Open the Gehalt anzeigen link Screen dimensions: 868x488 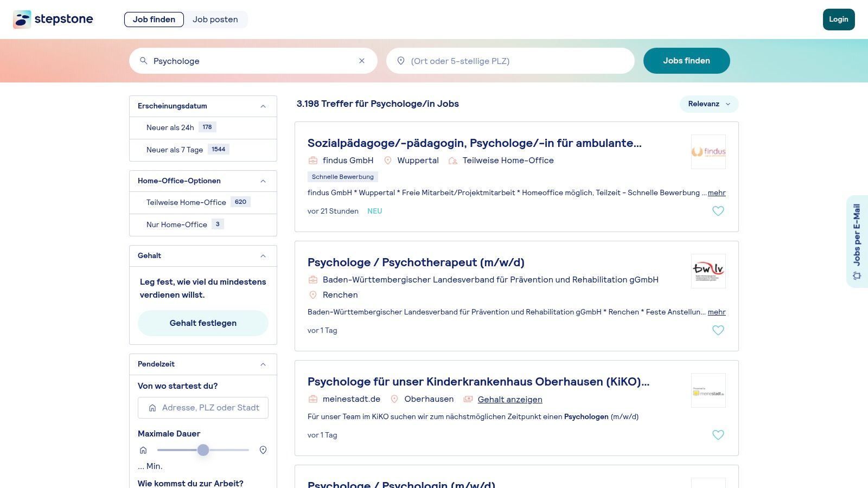pos(510,400)
